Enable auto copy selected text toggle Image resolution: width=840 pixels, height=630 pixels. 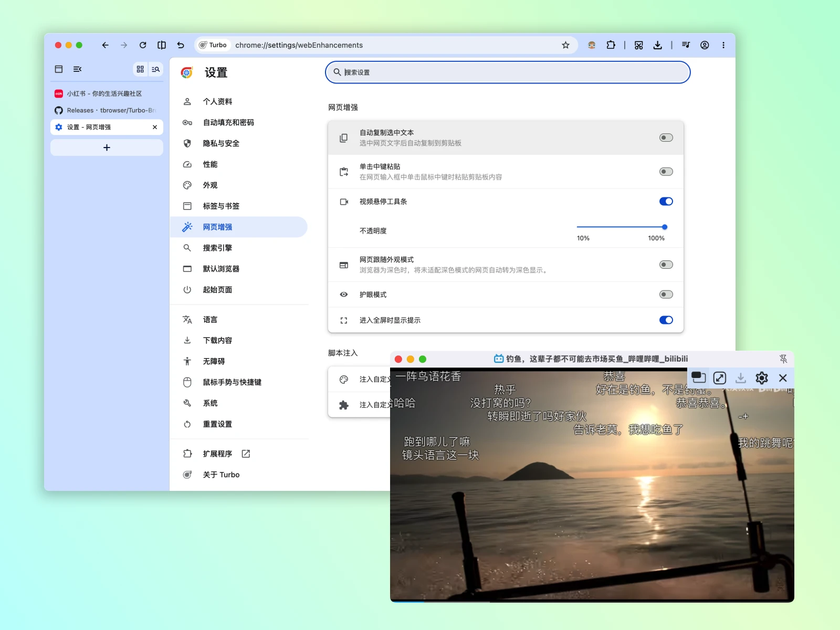(666, 138)
